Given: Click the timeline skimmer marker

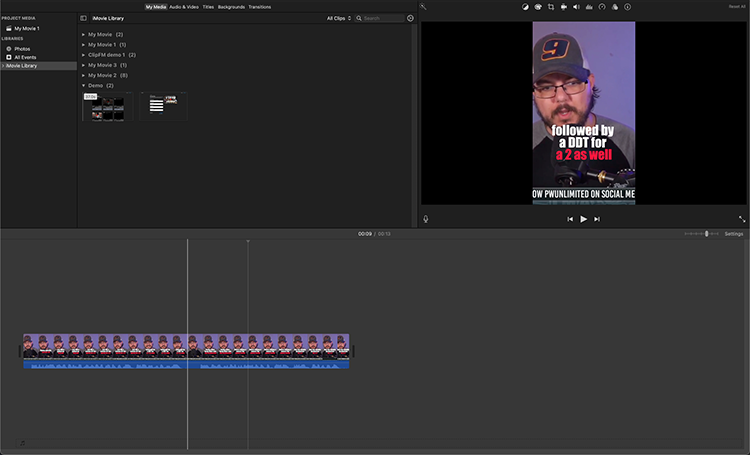Looking at the screenshot, I should 248,241.
